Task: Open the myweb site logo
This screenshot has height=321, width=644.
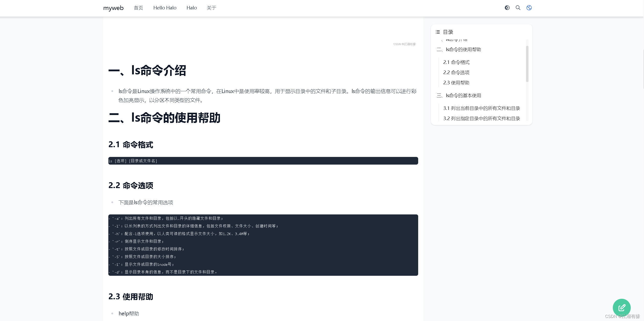Action: click(x=113, y=8)
